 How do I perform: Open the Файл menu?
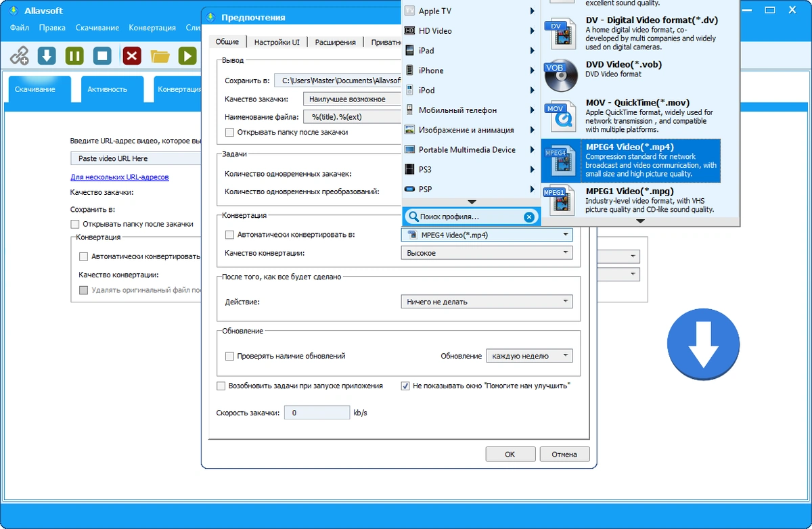click(20, 28)
